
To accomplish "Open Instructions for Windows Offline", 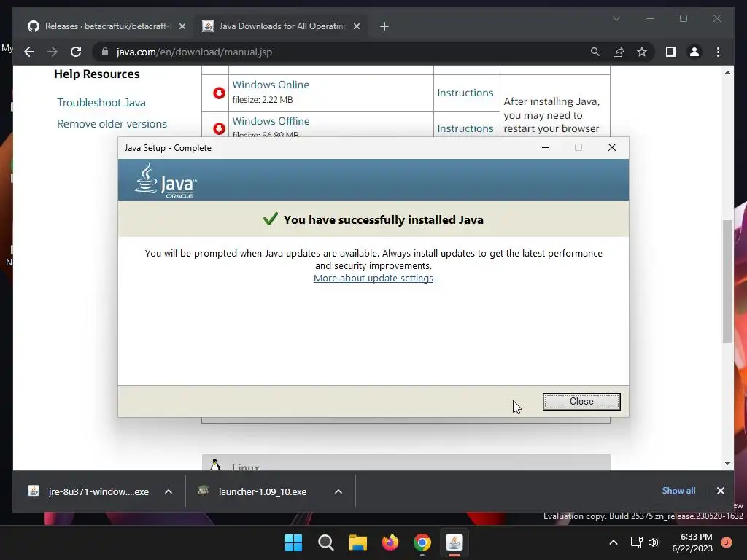I will 465,128.
